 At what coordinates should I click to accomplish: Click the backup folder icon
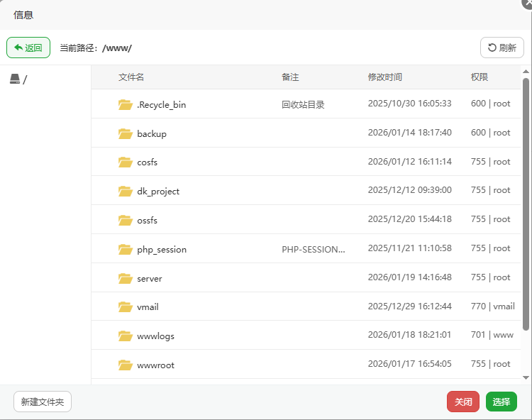coord(125,133)
